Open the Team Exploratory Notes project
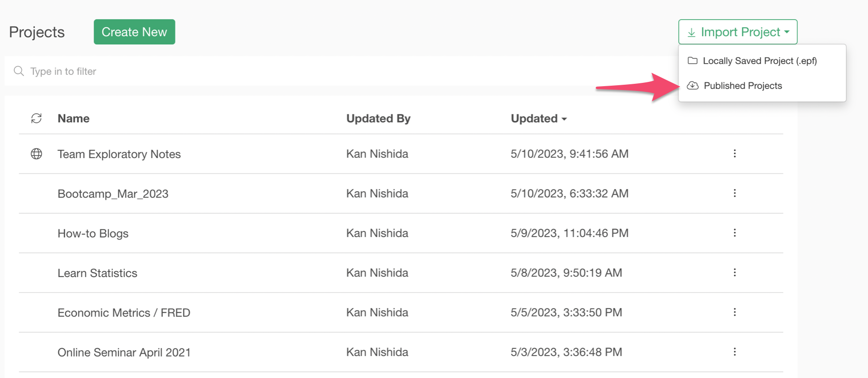868x378 pixels. point(119,154)
